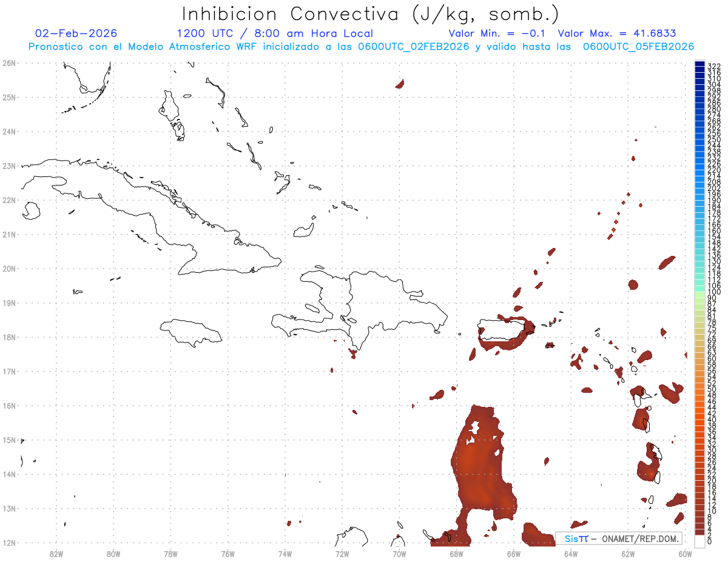Image resolution: width=728 pixels, height=562 pixels.
Task: Click the "74W" longitude label
Action: tap(285, 553)
